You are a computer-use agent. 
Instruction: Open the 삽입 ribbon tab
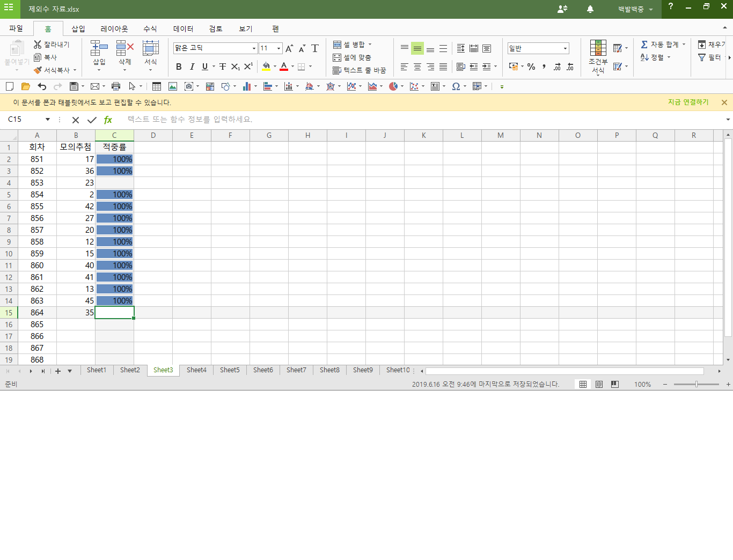pos(78,28)
